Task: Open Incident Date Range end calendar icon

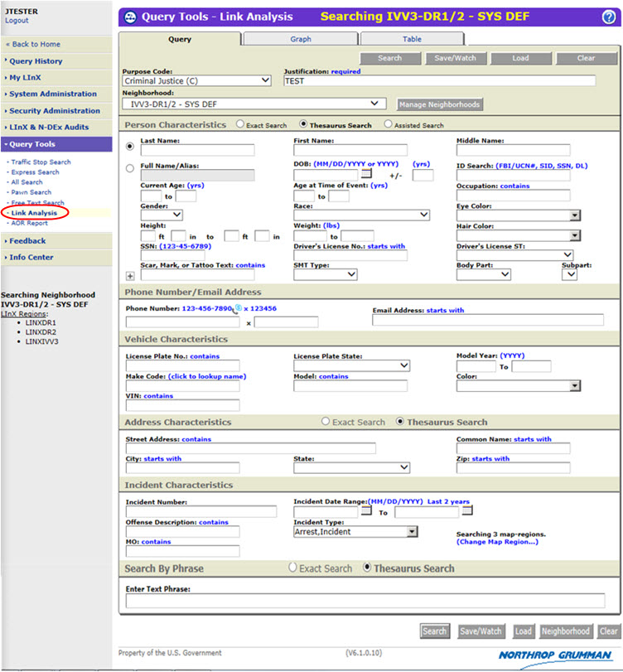Action: (x=467, y=510)
